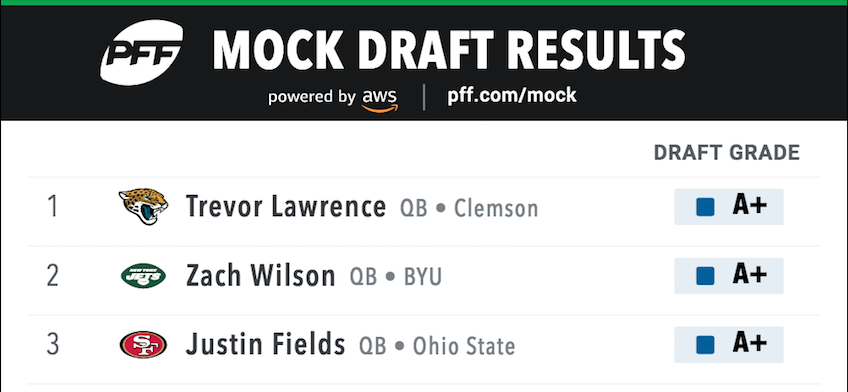Click the QB • Ohio State label

(437, 347)
